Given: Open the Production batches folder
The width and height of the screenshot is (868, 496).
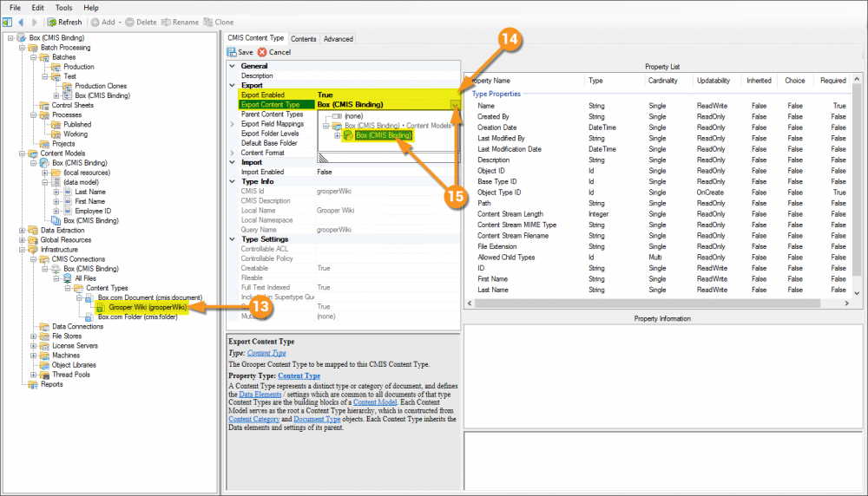Looking at the screenshot, I should click(x=78, y=67).
